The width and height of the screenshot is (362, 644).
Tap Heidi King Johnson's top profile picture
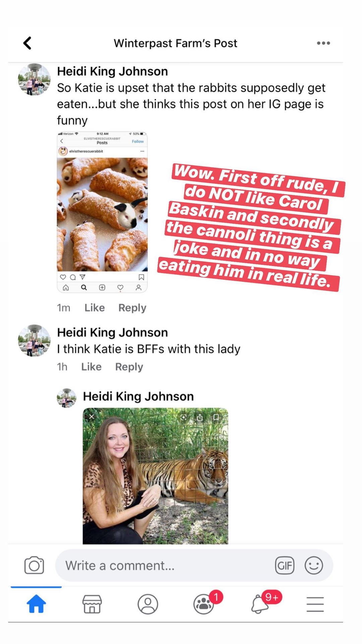(x=34, y=79)
